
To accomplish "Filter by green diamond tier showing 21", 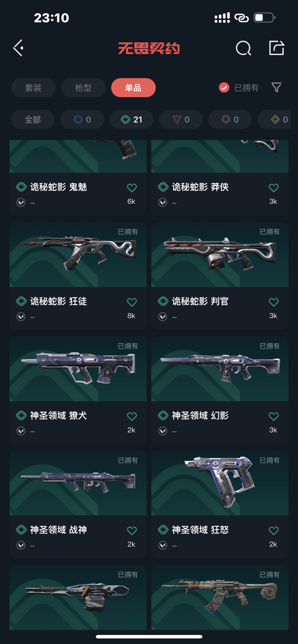I will (132, 119).
